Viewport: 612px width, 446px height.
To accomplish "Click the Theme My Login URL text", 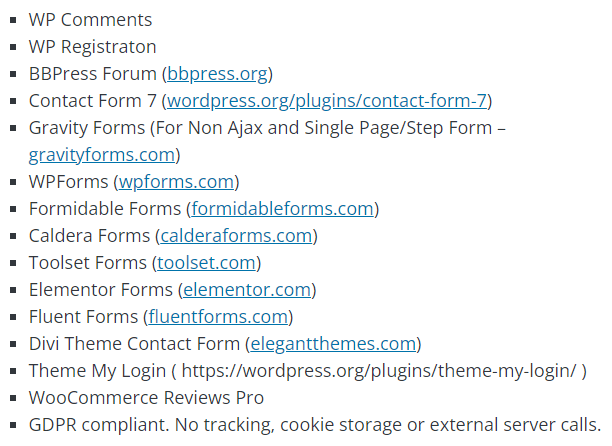I will (x=379, y=371).
